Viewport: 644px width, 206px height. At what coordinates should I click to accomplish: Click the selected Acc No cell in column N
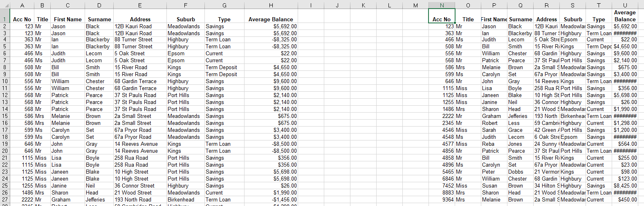(x=442, y=19)
